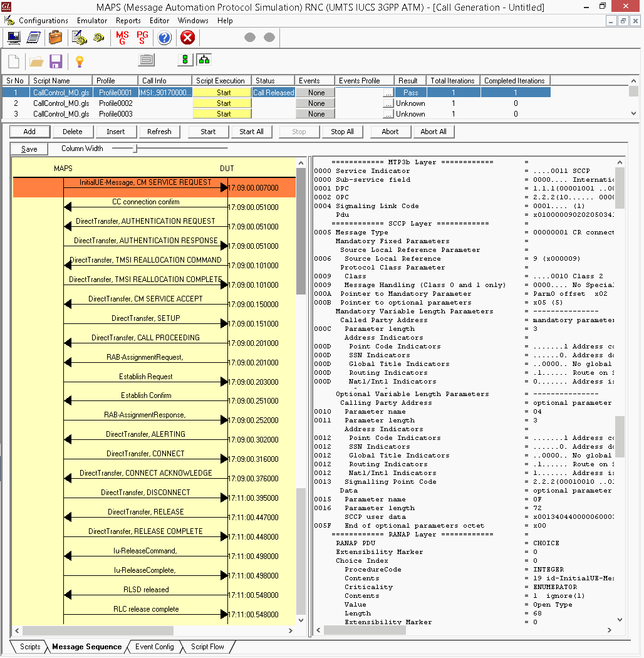Open the red MSG message editor icon

pyautogui.click(x=123, y=38)
